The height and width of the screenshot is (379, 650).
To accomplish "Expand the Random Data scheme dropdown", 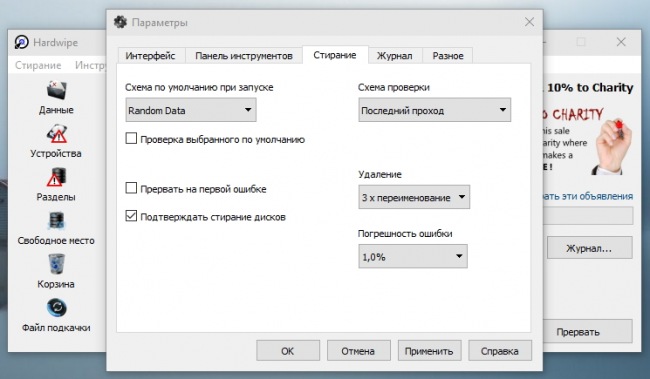I will click(x=191, y=110).
